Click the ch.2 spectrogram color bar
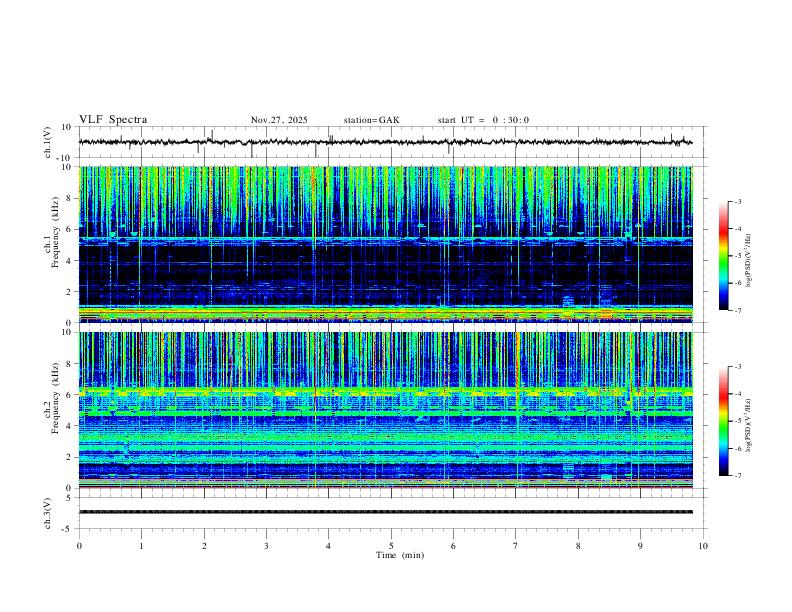792x612 pixels. click(723, 421)
